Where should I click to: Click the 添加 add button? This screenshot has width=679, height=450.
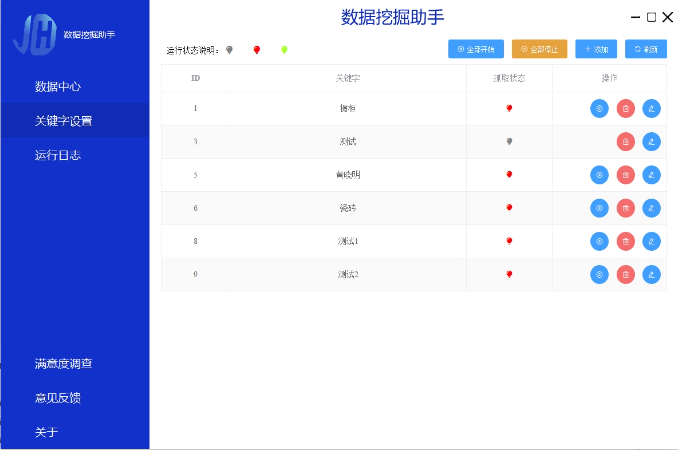click(596, 49)
